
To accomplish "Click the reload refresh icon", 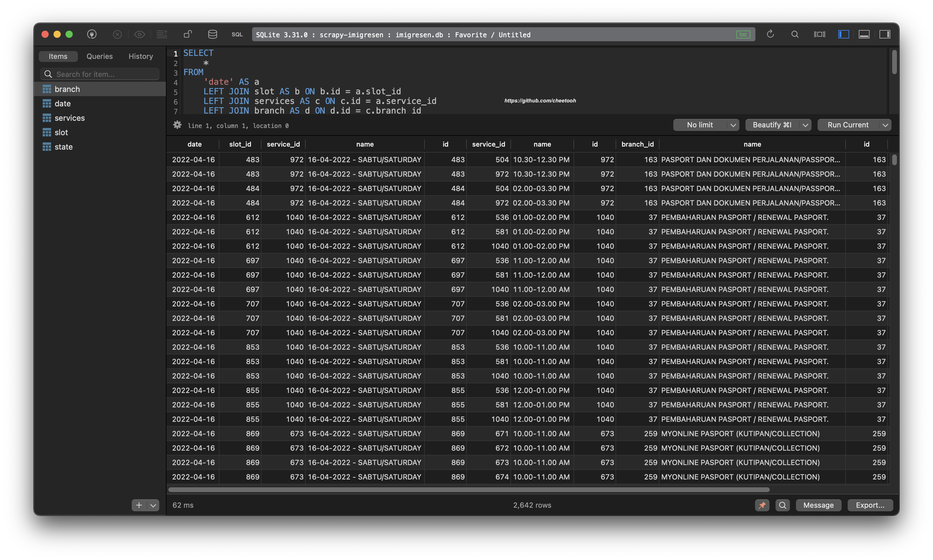I will tap(770, 34).
